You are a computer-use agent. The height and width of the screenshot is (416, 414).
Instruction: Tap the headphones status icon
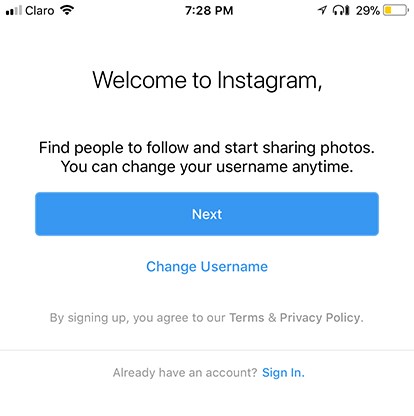coord(338,11)
